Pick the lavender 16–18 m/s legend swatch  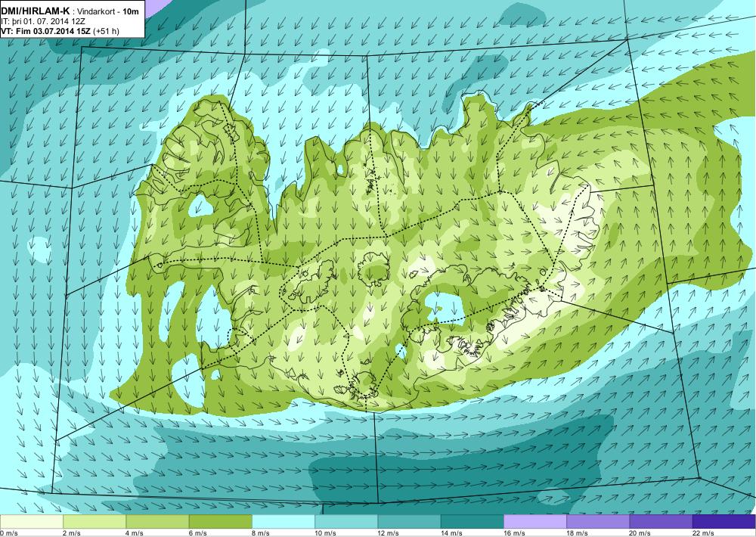[535, 522]
